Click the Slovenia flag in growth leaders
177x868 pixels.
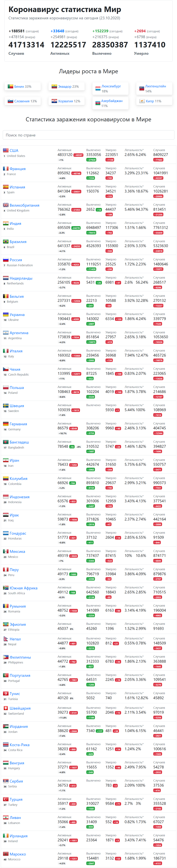(x=10, y=101)
